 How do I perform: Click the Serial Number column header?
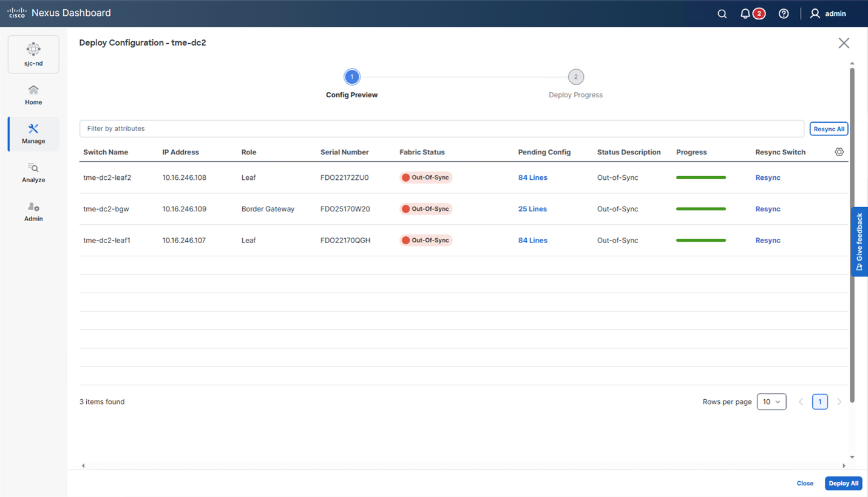(344, 152)
